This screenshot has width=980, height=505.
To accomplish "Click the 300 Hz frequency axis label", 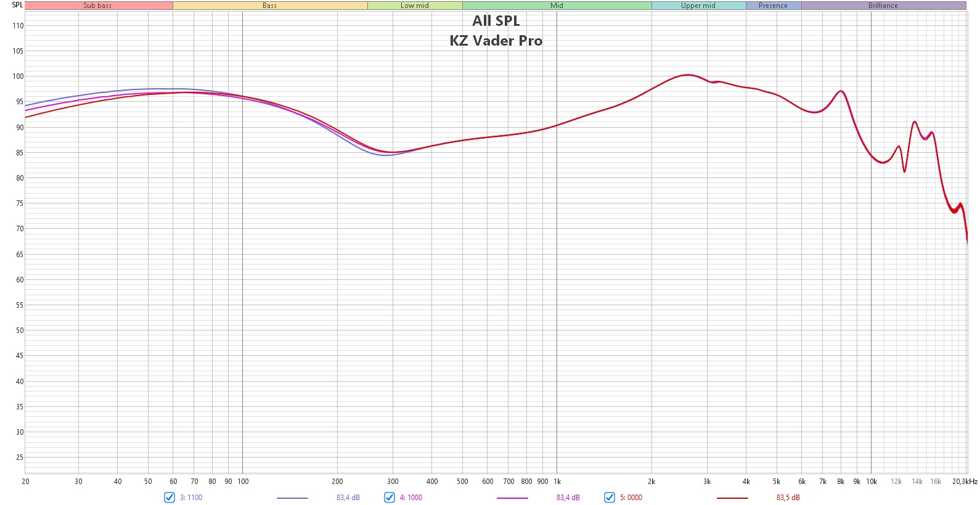I will (x=393, y=482).
